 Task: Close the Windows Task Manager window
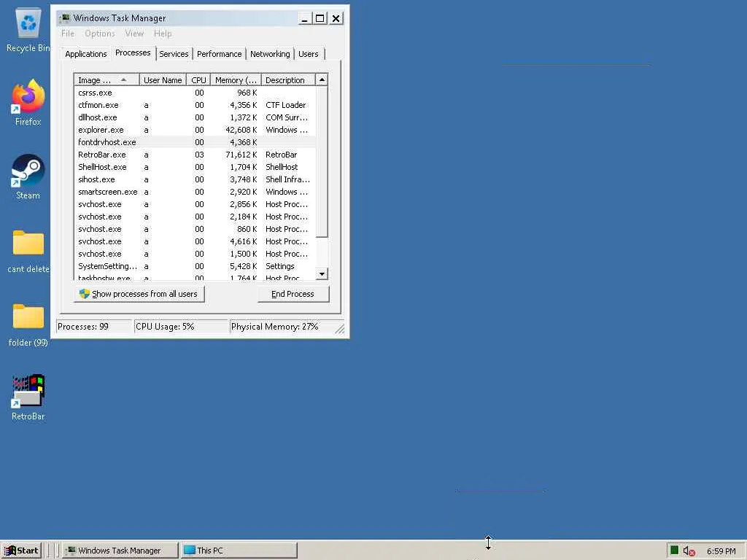click(x=336, y=18)
